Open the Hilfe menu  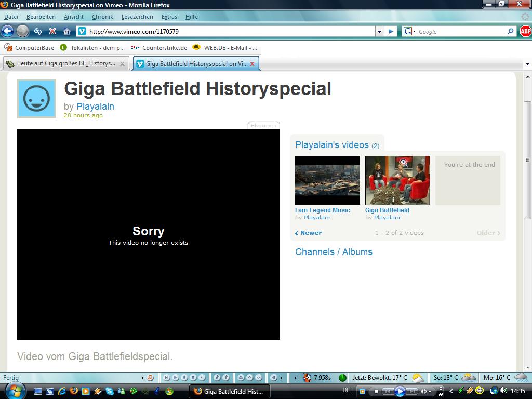(x=191, y=17)
